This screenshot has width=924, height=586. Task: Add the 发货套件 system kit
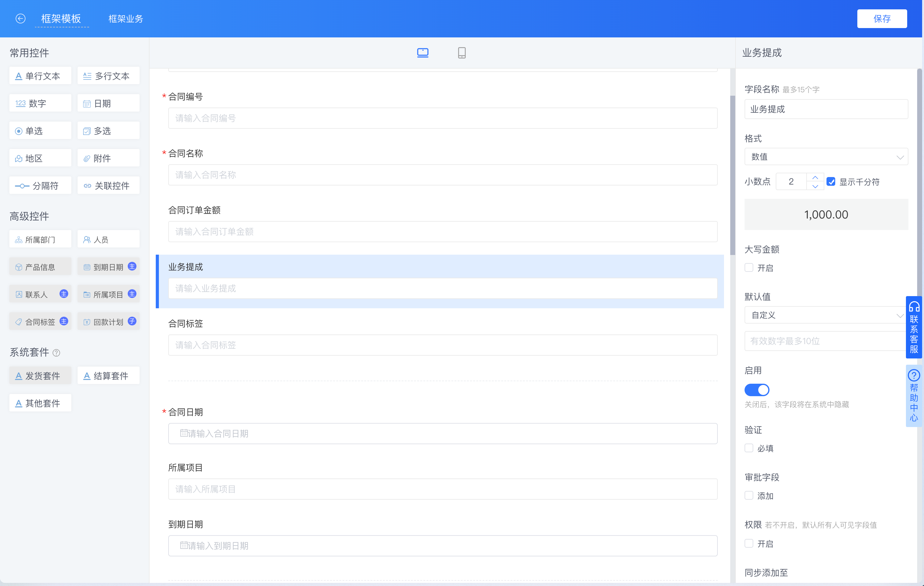pyautogui.click(x=40, y=375)
